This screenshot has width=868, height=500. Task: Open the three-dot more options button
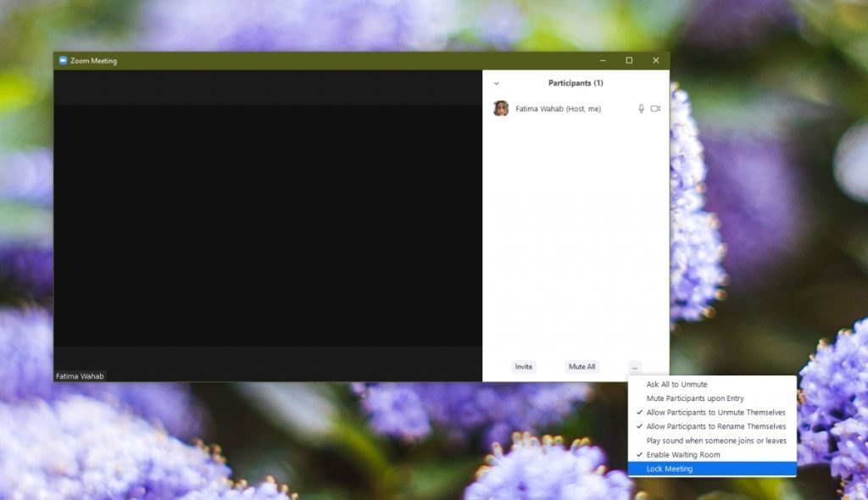[634, 367]
